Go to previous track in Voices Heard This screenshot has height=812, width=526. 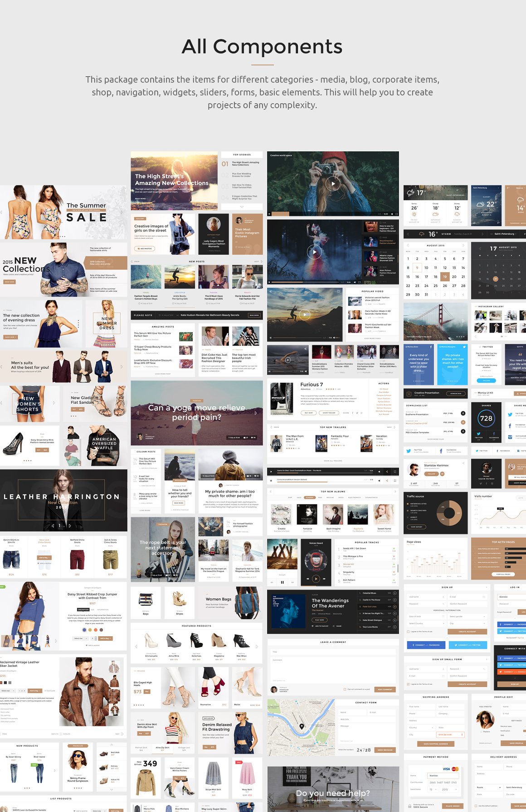(x=308, y=579)
